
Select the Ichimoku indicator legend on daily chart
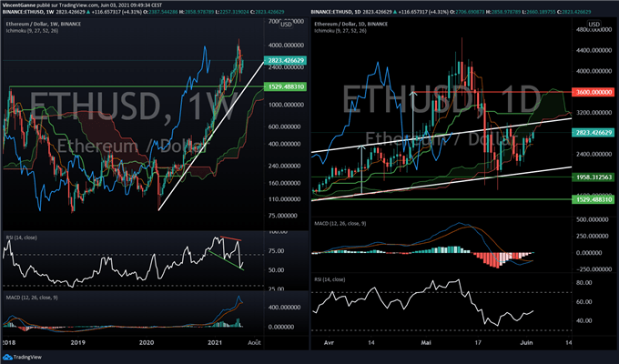[x=340, y=30]
